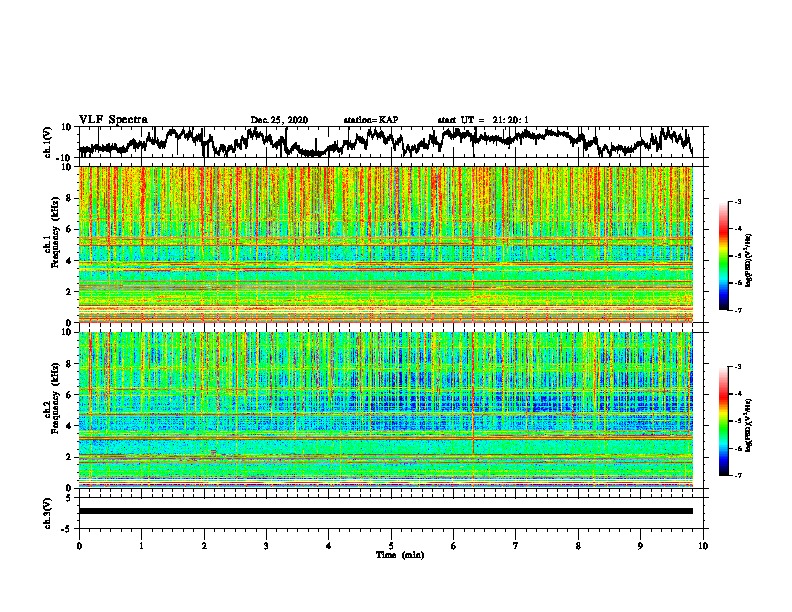Click the 'ch.1(V)' waveform axis label

[48, 142]
